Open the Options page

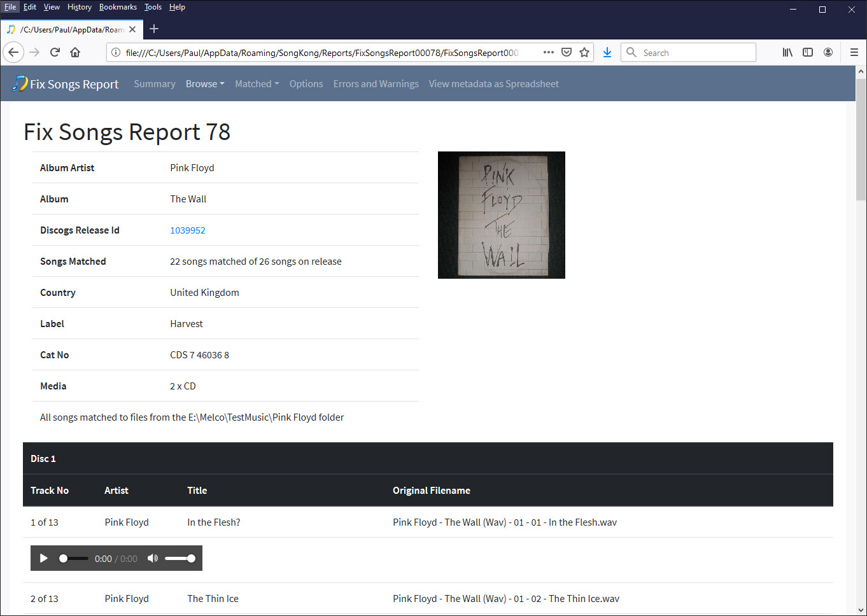(306, 83)
